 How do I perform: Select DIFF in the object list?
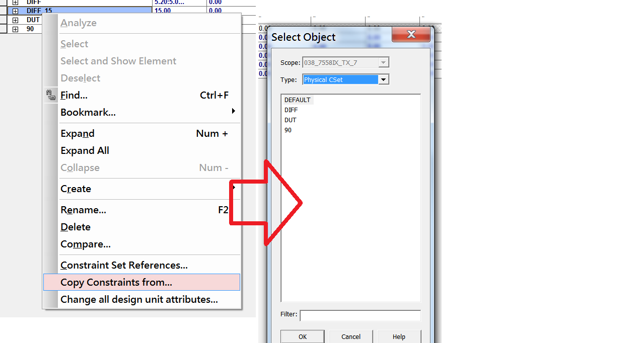coord(291,110)
